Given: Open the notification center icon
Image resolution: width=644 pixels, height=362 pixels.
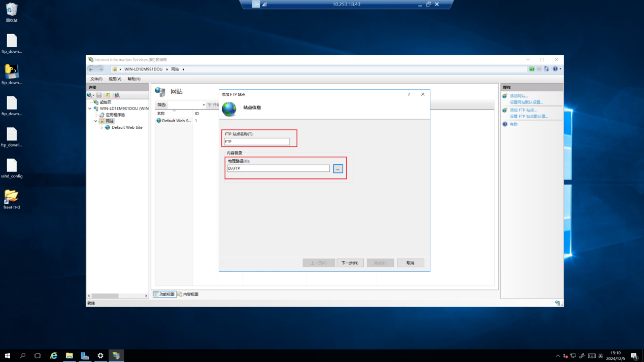Looking at the screenshot, I should [634, 356].
